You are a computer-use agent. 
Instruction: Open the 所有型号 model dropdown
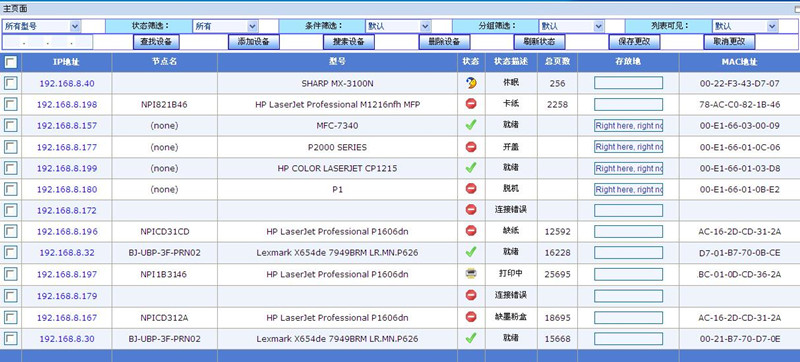41,26
